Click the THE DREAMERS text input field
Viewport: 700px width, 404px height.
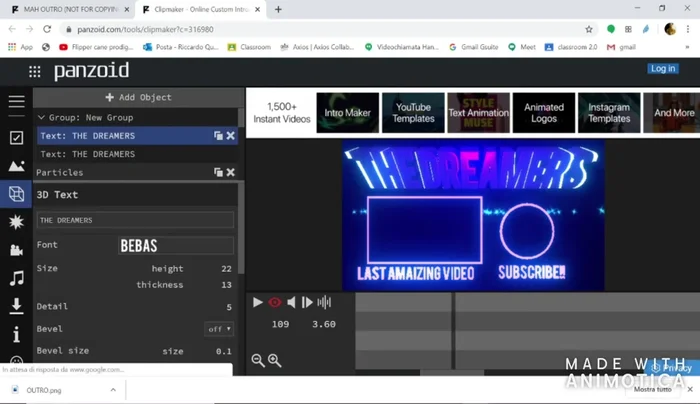(135, 220)
